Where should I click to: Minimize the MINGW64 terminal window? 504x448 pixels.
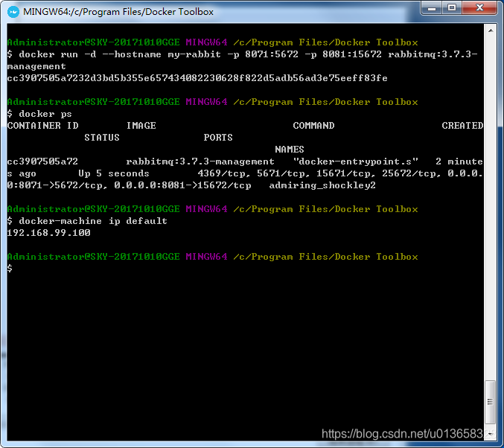pyautogui.click(x=431, y=8)
